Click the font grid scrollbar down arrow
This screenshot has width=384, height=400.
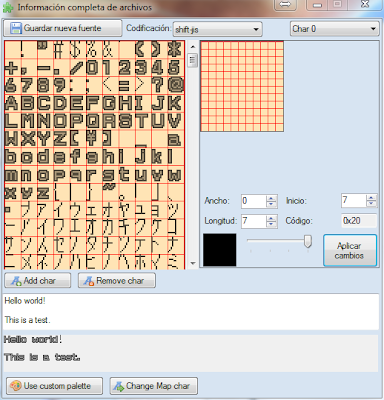(x=193, y=263)
